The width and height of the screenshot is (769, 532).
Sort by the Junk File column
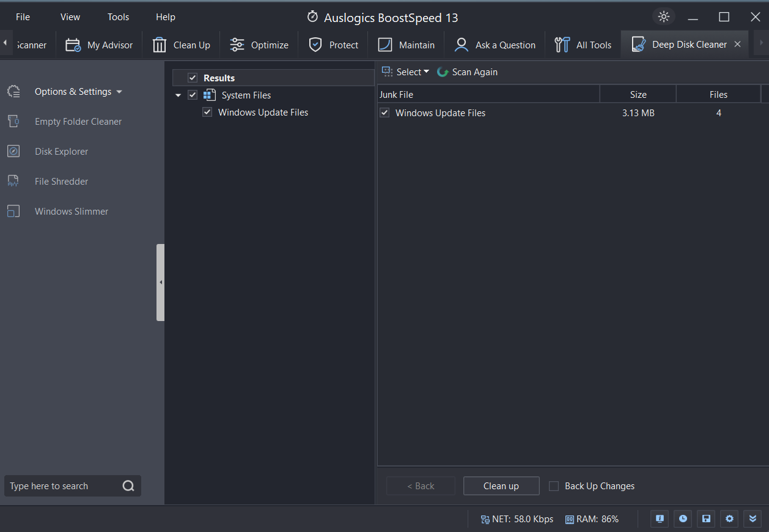coord(488,94)
